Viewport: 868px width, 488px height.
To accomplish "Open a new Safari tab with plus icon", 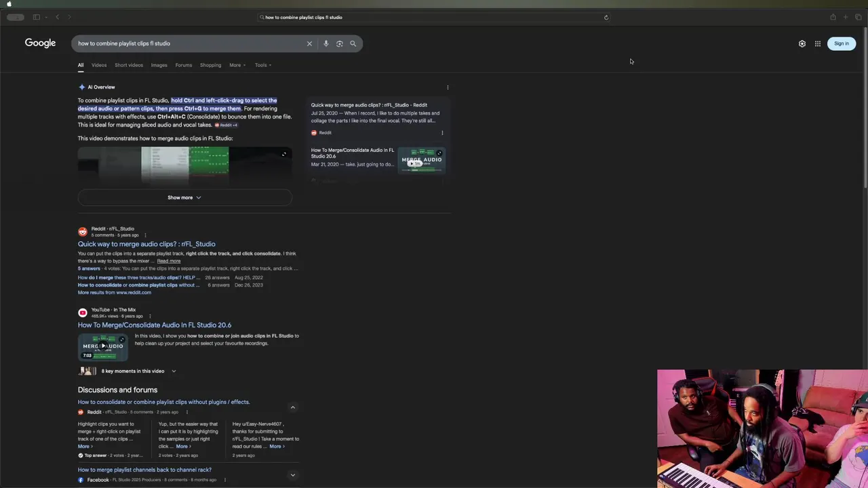I will [846, 17].
